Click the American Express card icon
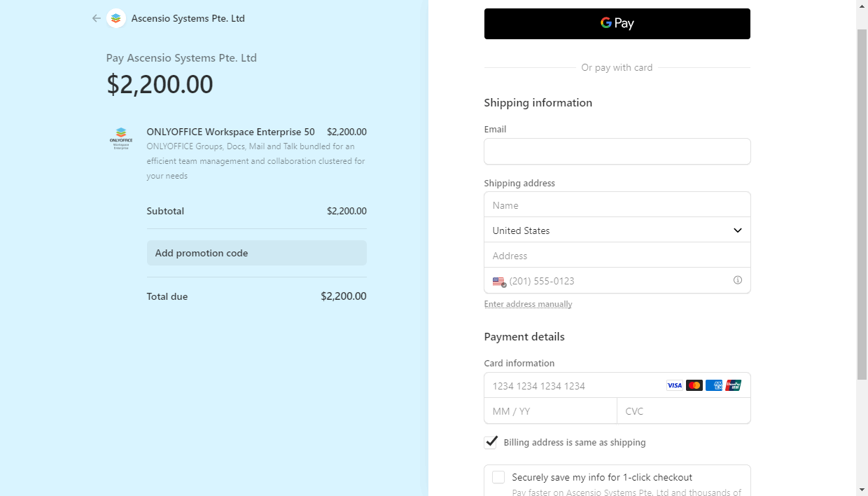This screenshot has width=868, height=496. coord(713,385)
